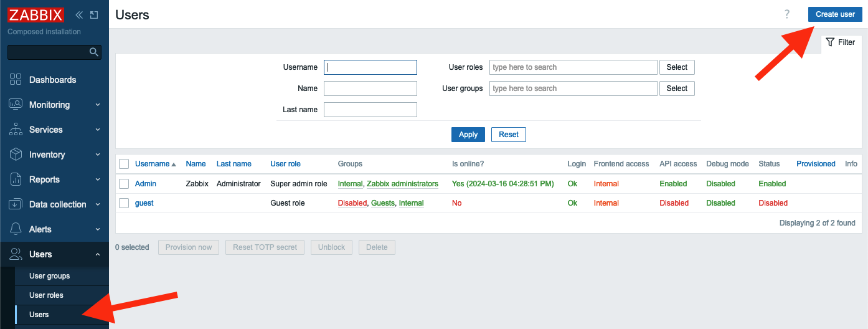Collapse the sidebar with double-chevron icon
This screenshot has height=329, width=868.
(x=79, y=15)
